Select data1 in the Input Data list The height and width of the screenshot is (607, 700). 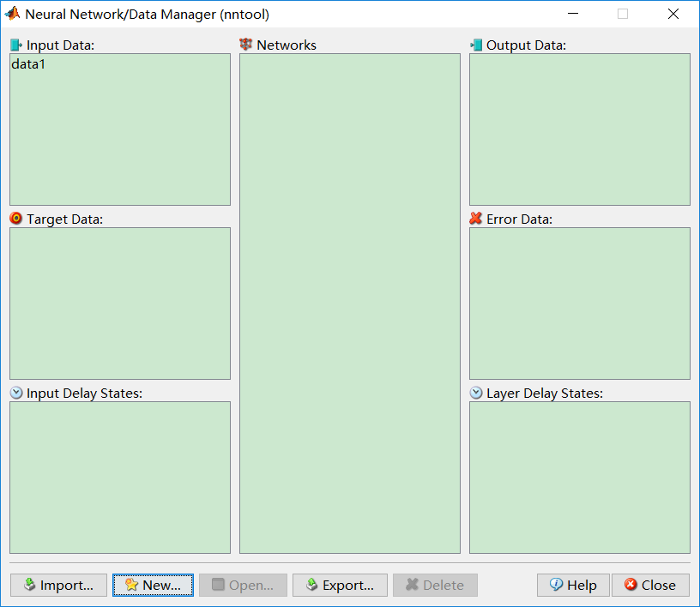pos(28,64)
